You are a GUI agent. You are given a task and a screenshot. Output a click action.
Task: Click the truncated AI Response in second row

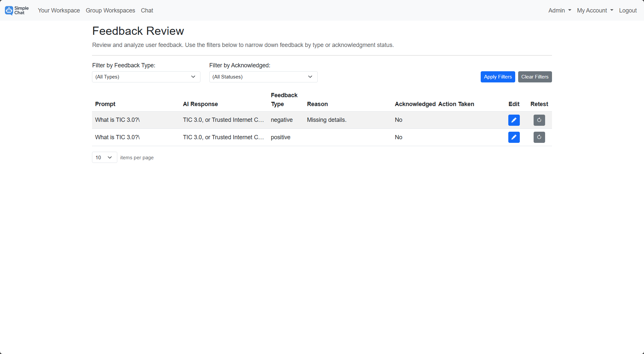pyautogui.click(x=224, y=137)
